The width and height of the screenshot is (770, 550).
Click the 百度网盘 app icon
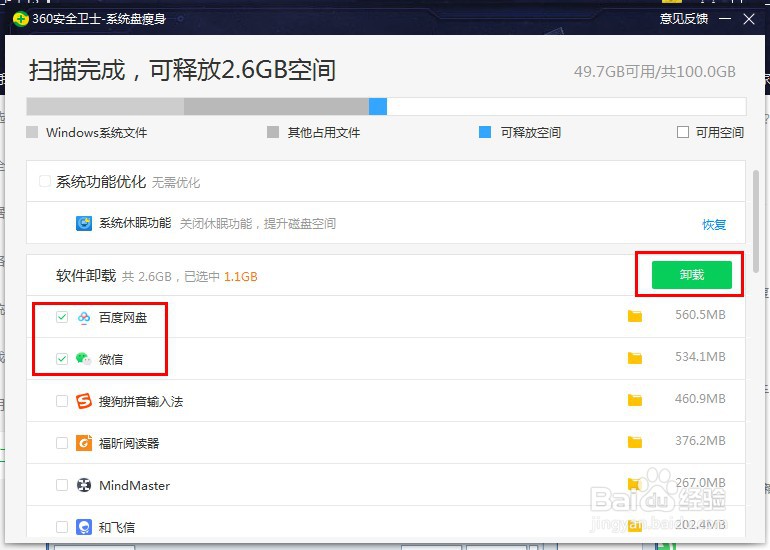(84, 317)
